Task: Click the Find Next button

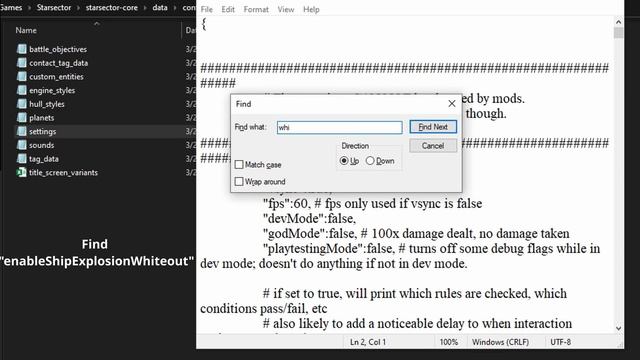Action: tap(433, 127)
